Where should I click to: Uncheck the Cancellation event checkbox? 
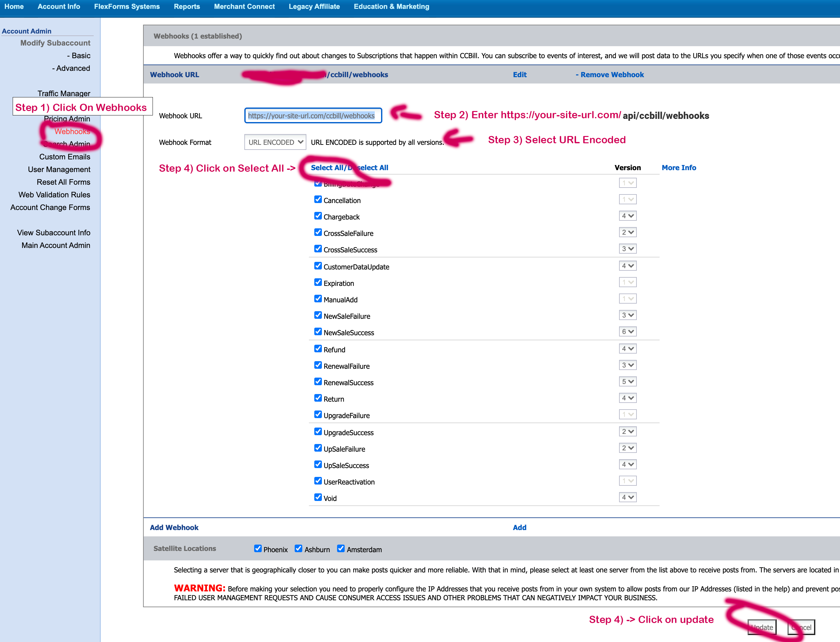pyautogui.click(x=318, y=200)
